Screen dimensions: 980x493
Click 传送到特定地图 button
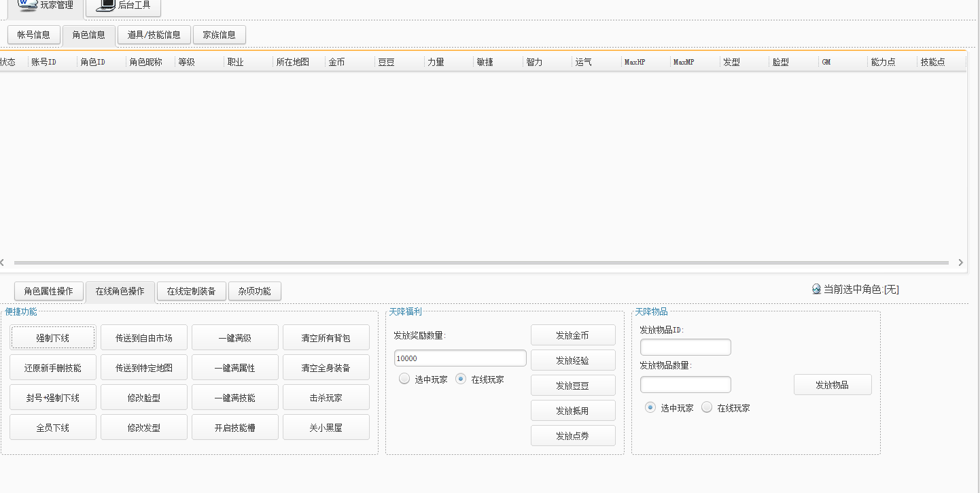pos(144,368)
